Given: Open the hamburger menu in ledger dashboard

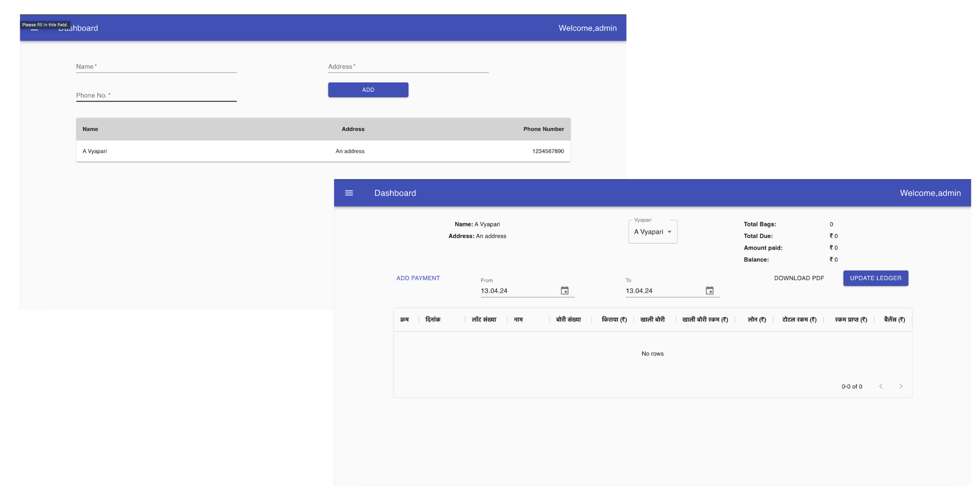Looking at the screenshot, I should point(349,193).
